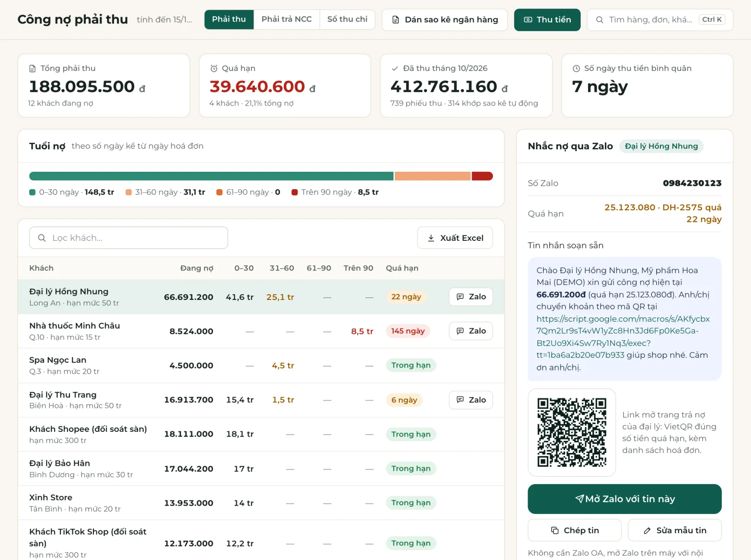
Task: Click the Thu tiền button
Action: [547, 20]
